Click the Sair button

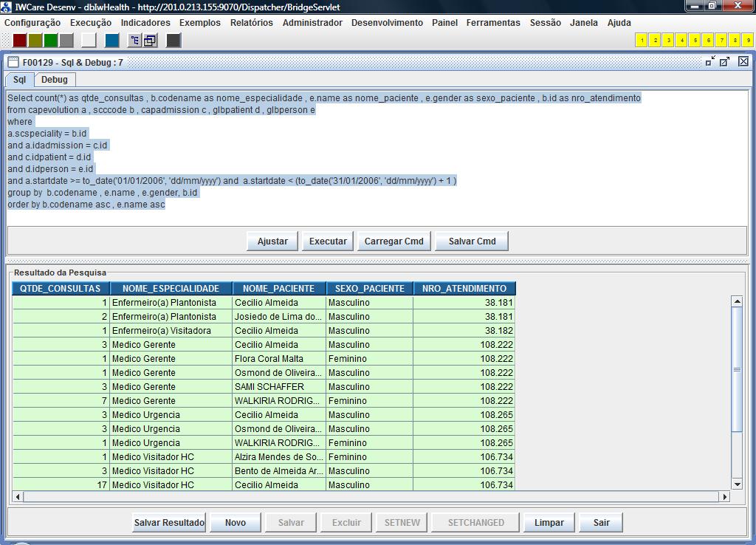601,522
